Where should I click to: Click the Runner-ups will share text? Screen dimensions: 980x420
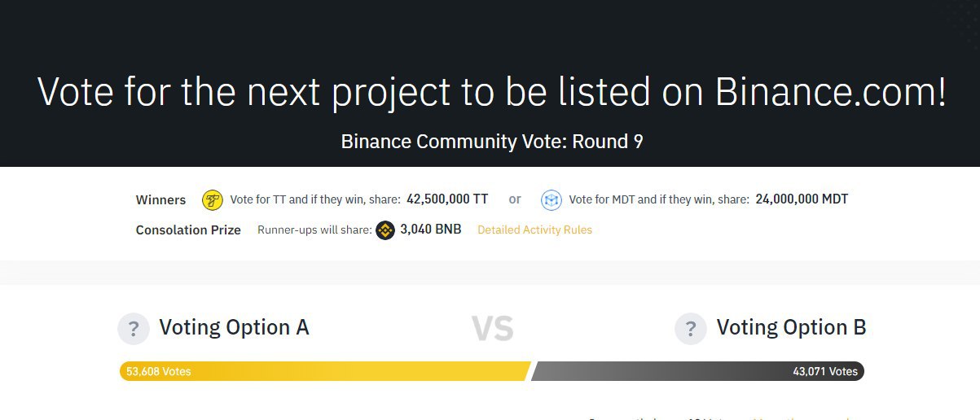(314, 230)
